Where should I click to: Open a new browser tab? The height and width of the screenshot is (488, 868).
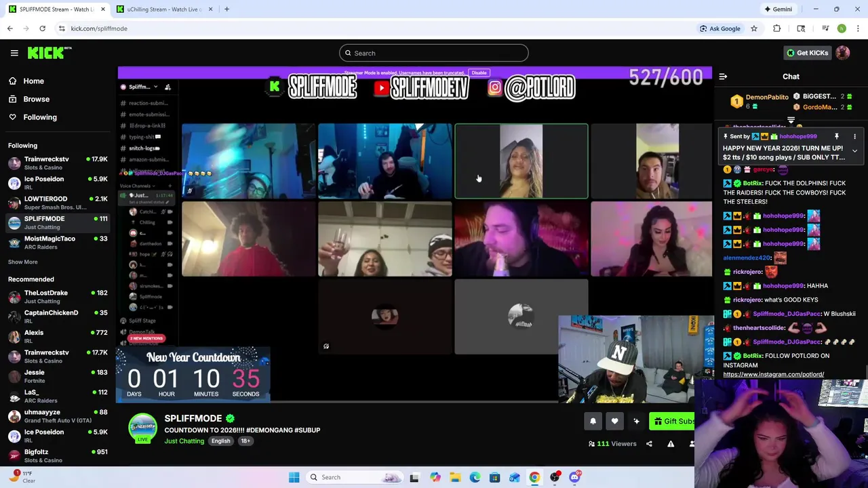coord(226,9)
